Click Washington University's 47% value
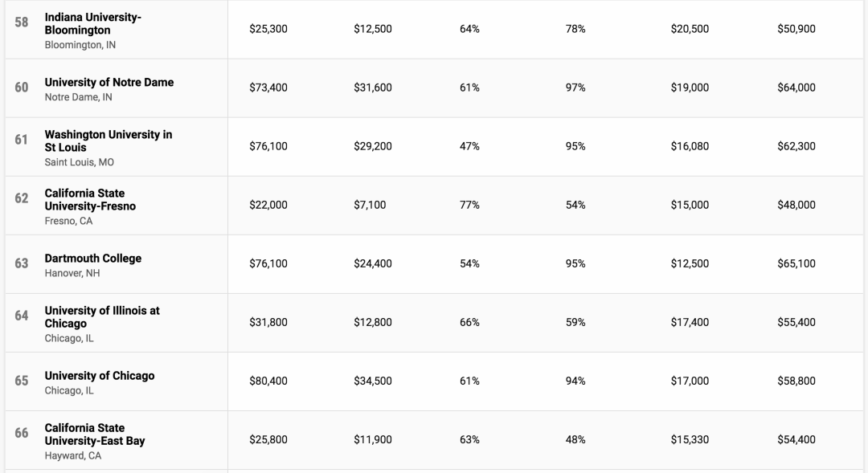The height and width of the screenshot is (473, 868). 469,146
